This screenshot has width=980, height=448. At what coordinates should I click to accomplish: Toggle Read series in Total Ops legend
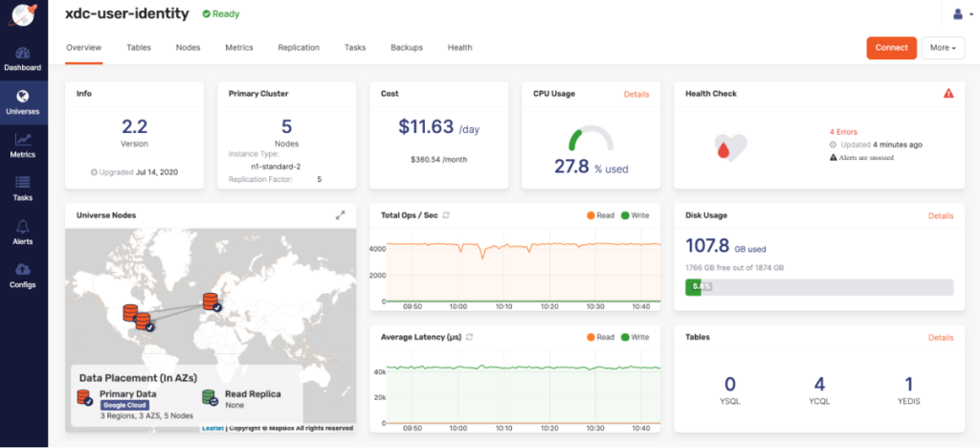(601, 215)
